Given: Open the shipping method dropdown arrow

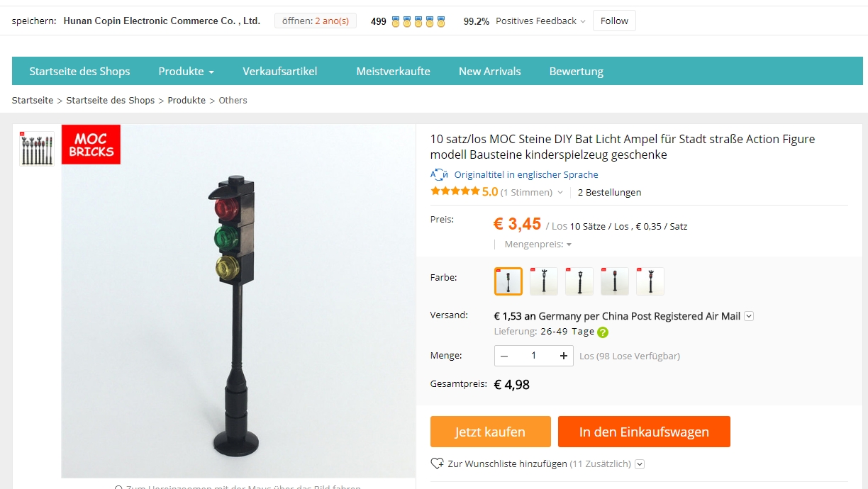Looking at the screenshot, I should click(749, 316).
